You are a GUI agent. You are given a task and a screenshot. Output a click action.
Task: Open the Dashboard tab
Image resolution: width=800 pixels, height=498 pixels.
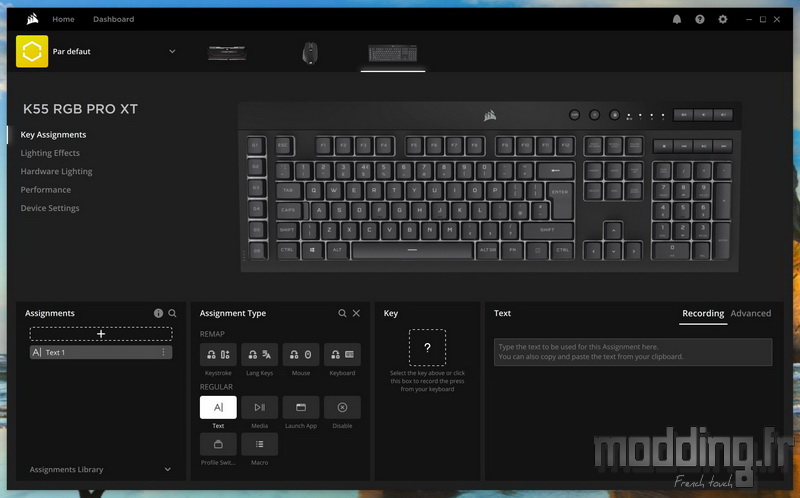(113, 19)
